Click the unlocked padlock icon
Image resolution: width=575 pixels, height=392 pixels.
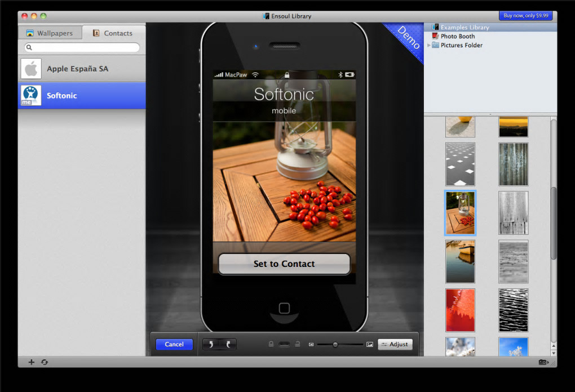coord(298,344)
